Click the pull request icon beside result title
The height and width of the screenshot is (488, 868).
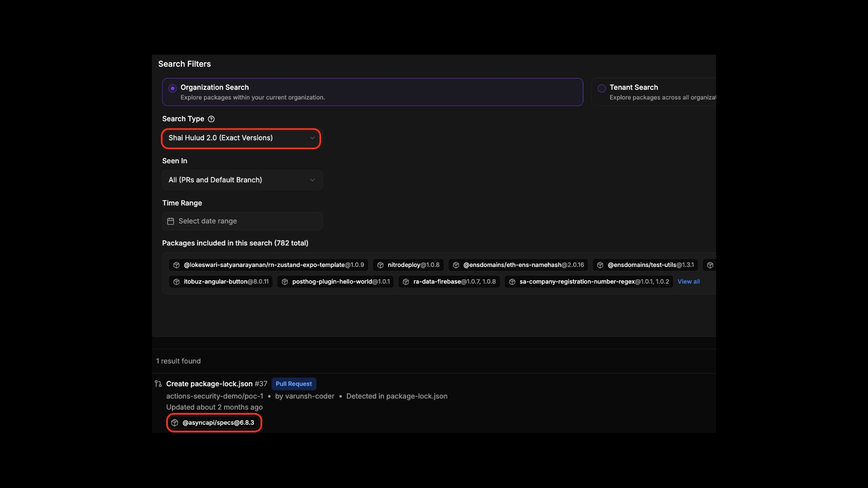(158, 384)
